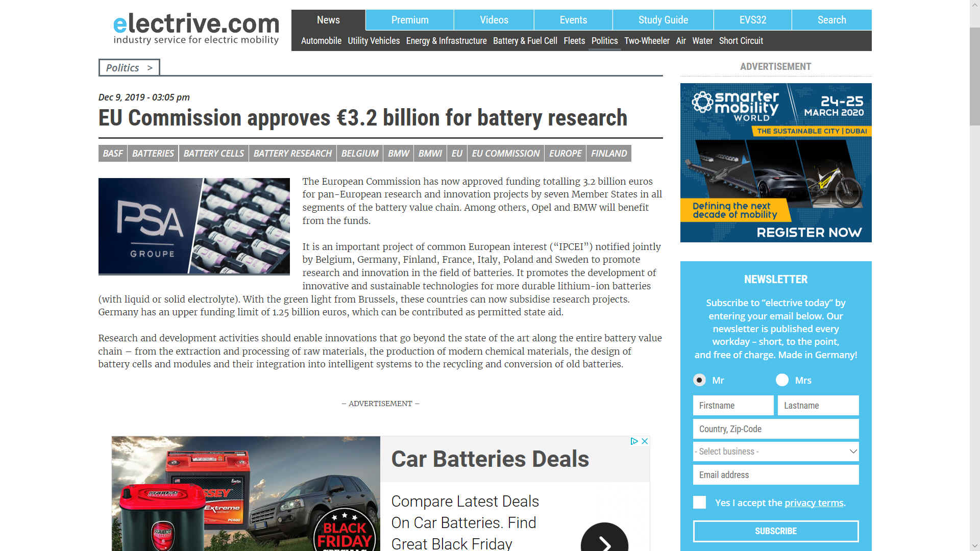
Task: Click the BELGIUM tag
Action: 360,154
